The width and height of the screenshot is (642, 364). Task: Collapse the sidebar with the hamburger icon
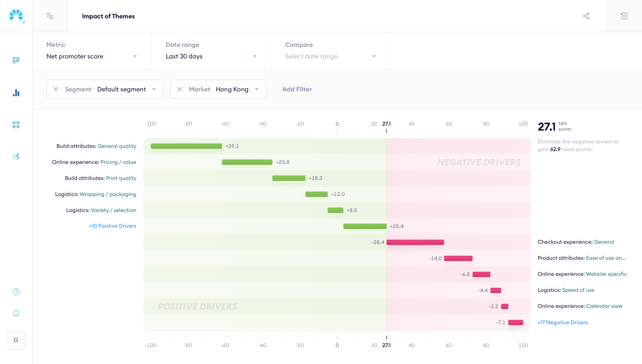[50, 16]
